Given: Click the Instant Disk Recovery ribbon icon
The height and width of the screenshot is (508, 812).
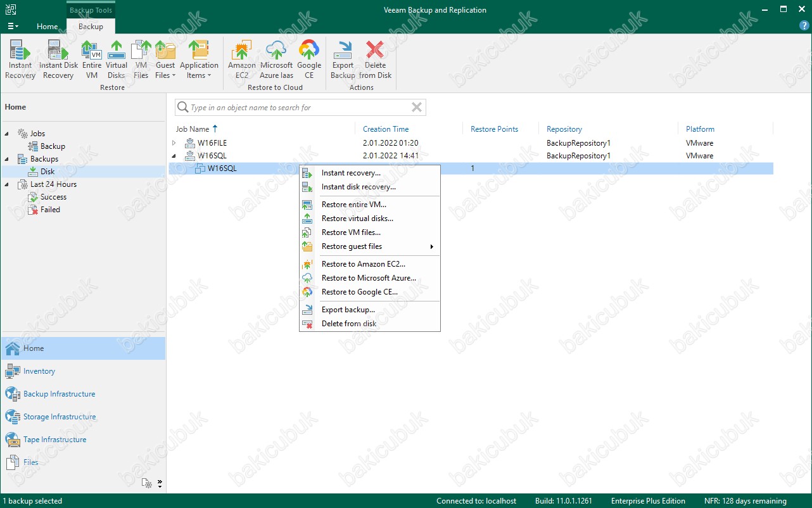Looking at the screenshot, I should click(58, 60).
